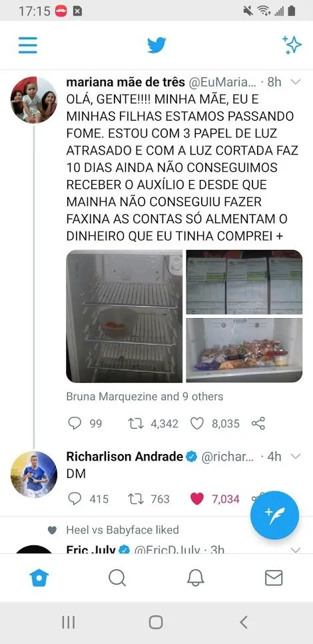Open the Notifications bell tab

click(x=196, y=578)
